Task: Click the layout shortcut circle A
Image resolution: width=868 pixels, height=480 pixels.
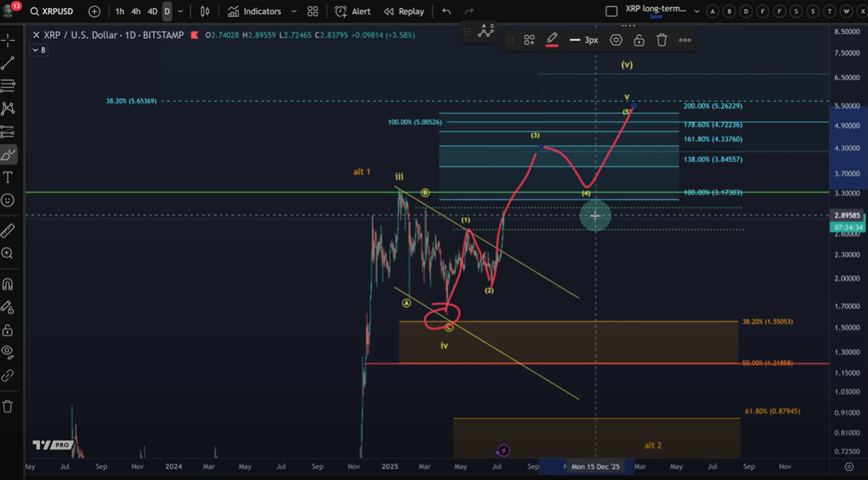Action: pos(713,11)
